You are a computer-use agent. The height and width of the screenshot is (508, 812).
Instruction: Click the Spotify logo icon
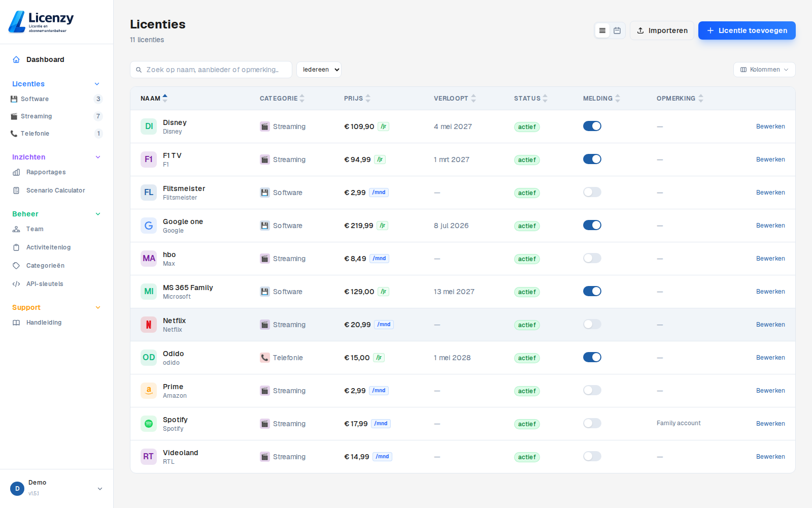(x=149, y=424)
